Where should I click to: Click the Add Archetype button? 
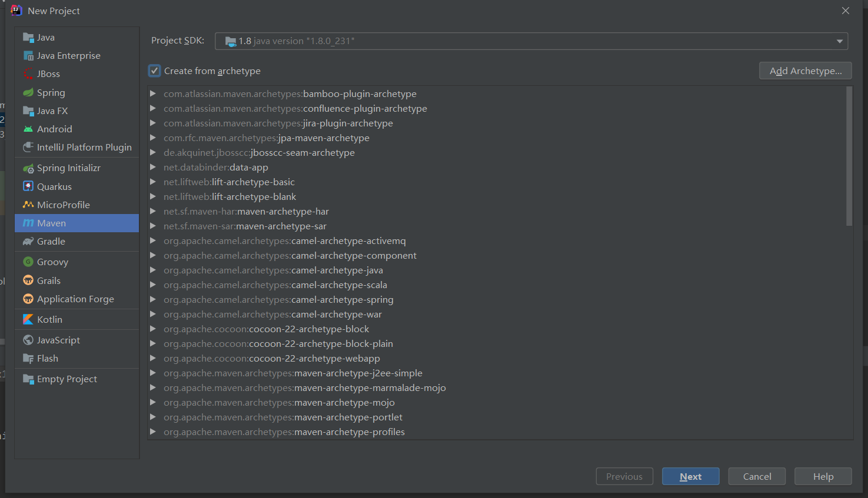pyautogui.click(x=806, y=71)
